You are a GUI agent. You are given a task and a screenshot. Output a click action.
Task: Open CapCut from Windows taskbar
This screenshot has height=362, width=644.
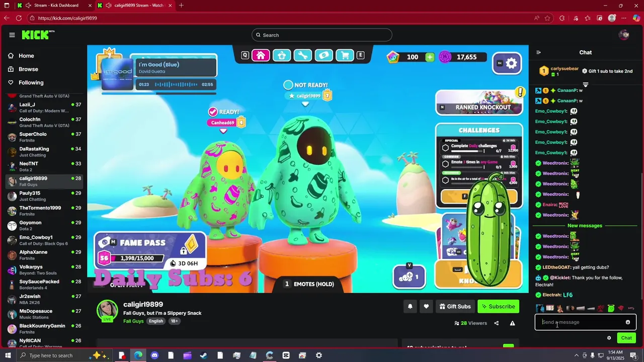tap(286, 355)
